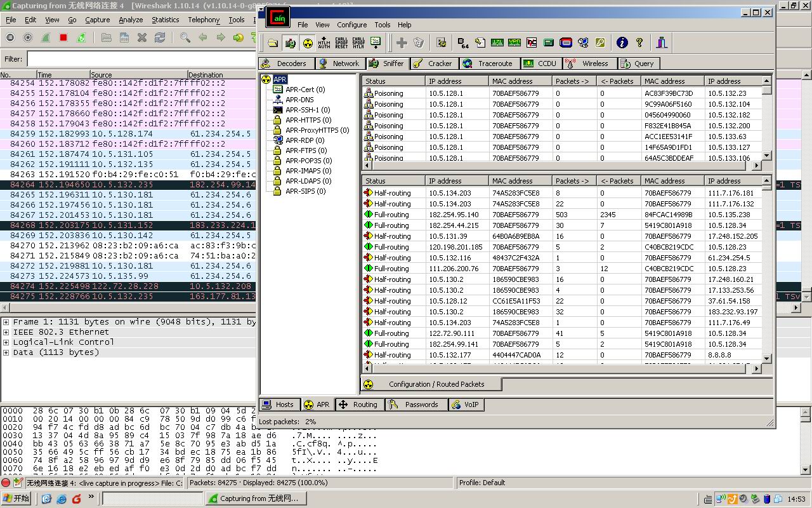Select Configuration / Routed Packets tab
The image size is (812, 508).
pyautogui.click(x=431, y=384)
